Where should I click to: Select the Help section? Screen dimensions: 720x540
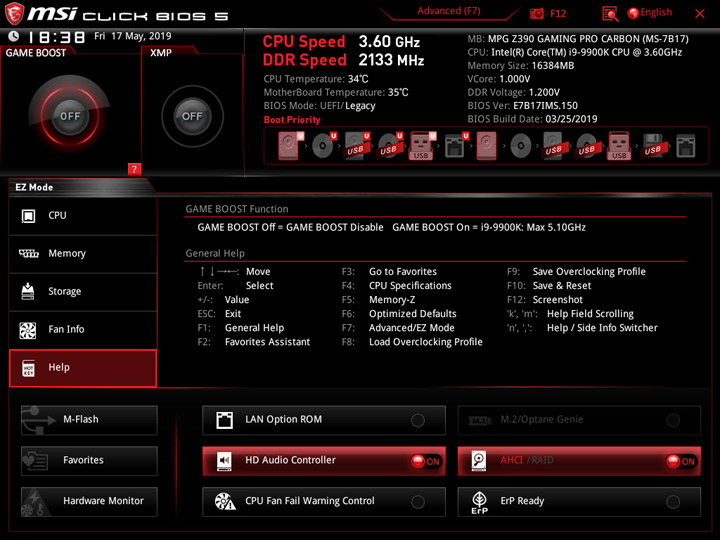click(83, 368)
